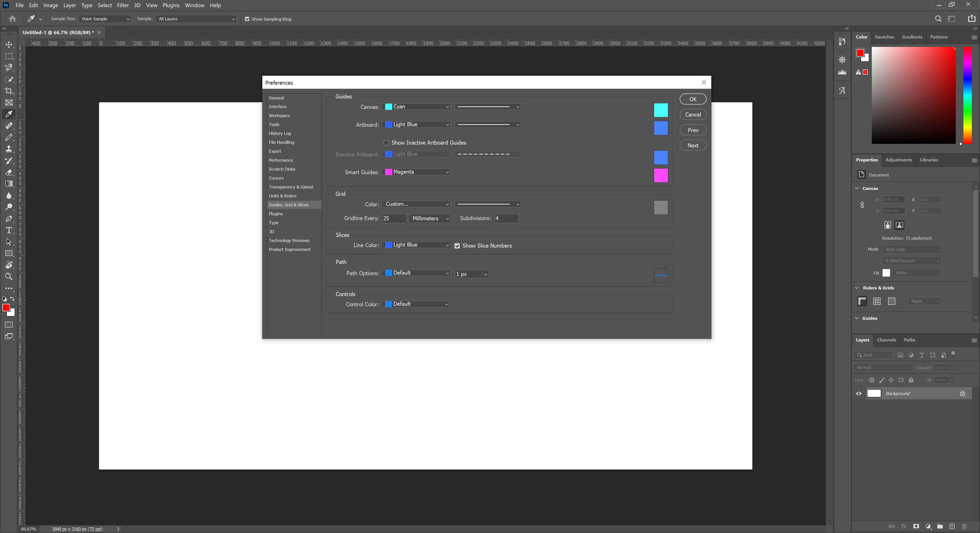Hide the Background layer via eye icon
Screen dimensions: 980x533
pyautogui.click(x=859, y=394)
